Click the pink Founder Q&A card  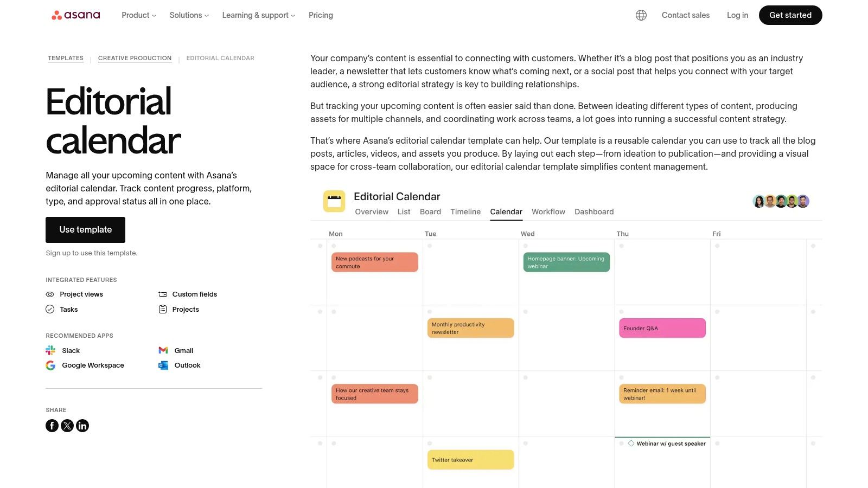pos(662,328)
